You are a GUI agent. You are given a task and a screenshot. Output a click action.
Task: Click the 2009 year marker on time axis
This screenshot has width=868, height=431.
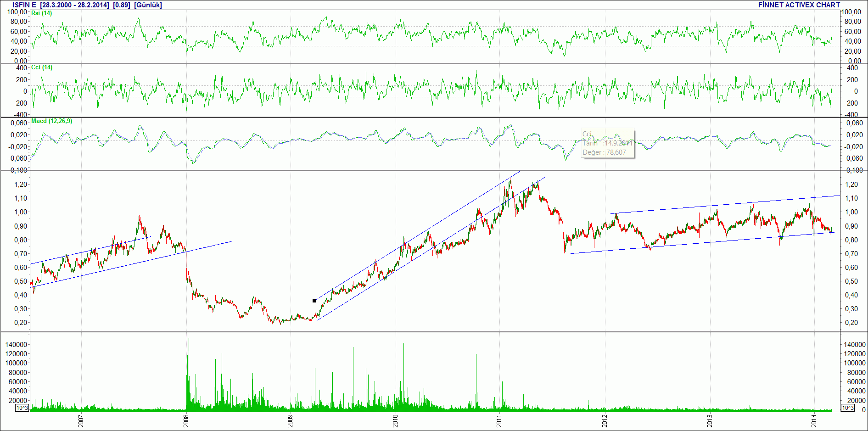(x=291, y=420)
